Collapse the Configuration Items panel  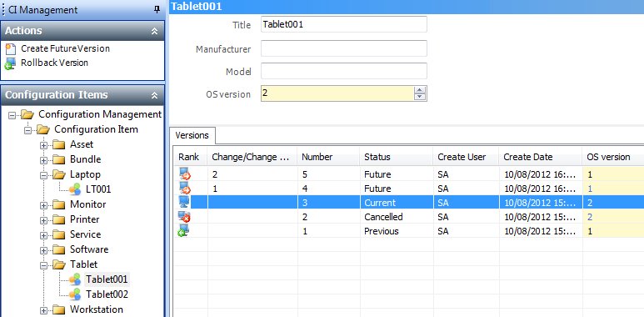tap(154, 95)
